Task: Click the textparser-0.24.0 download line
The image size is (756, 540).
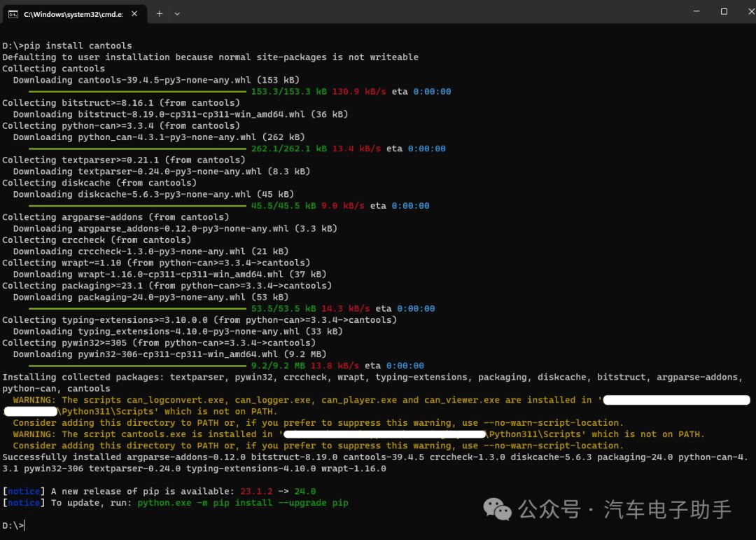Action: tap(162, 172)
